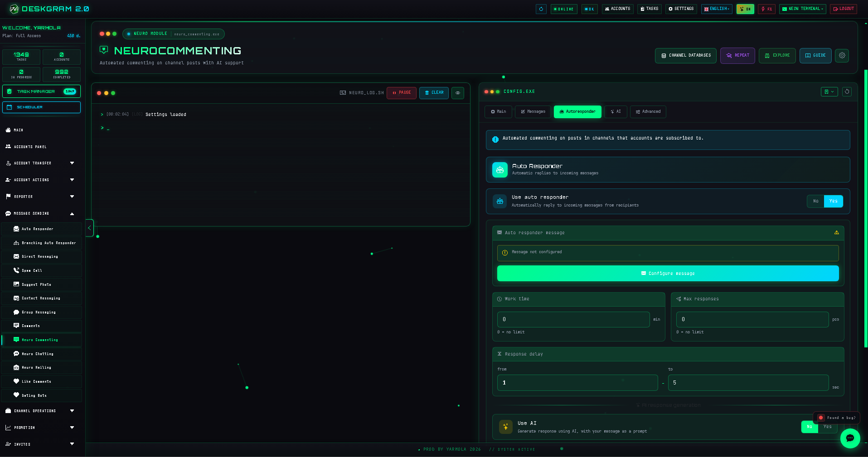Image resolution: width=868 pixels, height=457 pixels.
Task: Click the Suggest Photo image icon
Action: (x=16, y=284)
